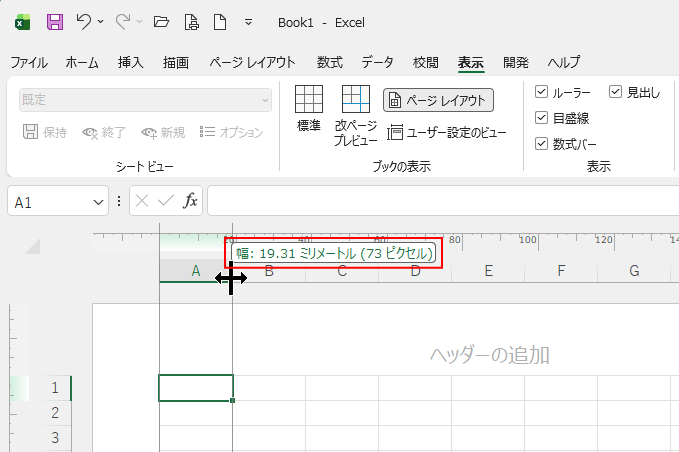This screenshot has height=452, width=679.
Task: Click the 新規 sheet view button
Action: [x=163, y=132]
